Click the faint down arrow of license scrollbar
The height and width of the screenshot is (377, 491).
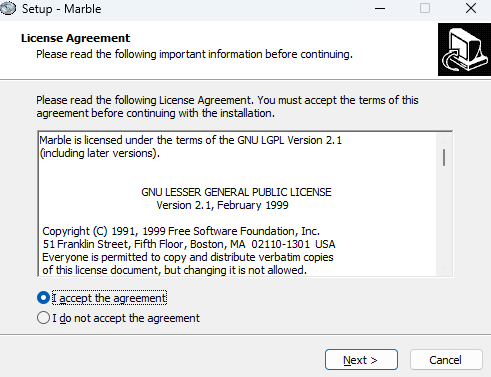coord(444,268)
